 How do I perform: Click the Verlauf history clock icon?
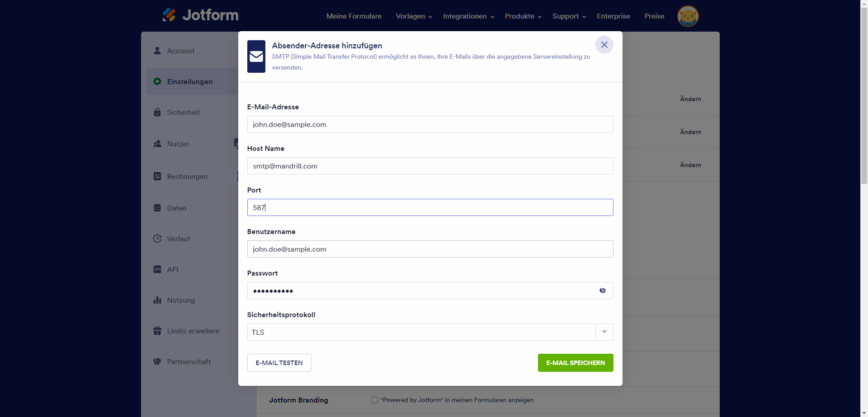(157, 239)
